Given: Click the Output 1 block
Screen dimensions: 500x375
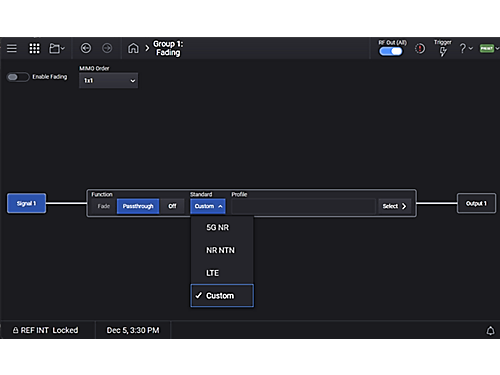Looking at the screenshot, I should pos(476,203).
